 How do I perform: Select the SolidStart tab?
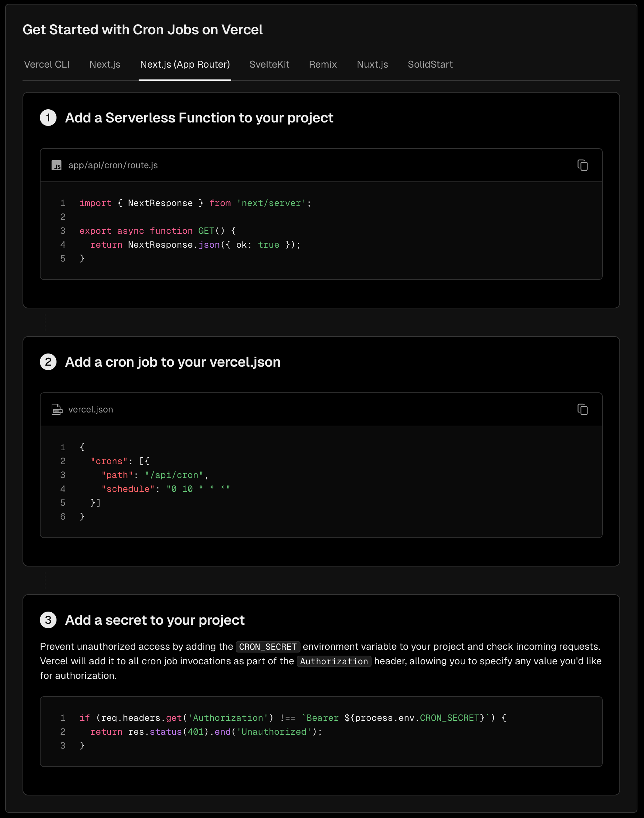(430, 65)
